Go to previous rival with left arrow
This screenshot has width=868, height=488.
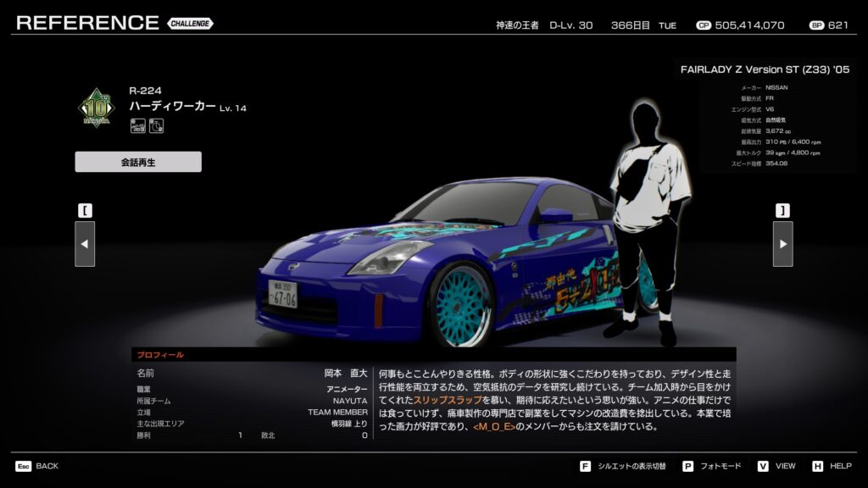(x=85, y=244)
